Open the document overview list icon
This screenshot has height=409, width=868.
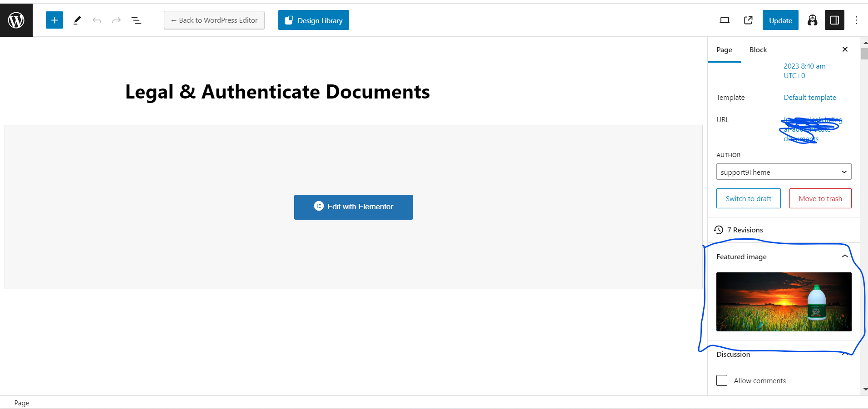(136, 20)
